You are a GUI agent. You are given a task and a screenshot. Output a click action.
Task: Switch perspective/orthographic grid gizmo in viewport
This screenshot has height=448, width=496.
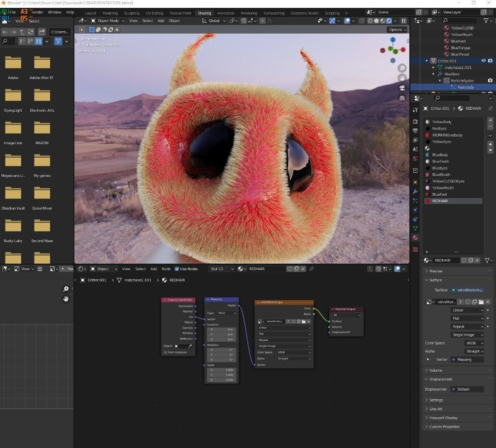coord(402,98)
